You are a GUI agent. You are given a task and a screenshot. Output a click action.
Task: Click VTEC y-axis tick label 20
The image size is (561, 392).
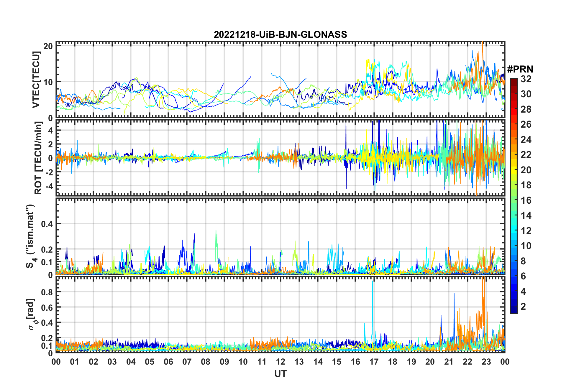click(x=48, y=46)
